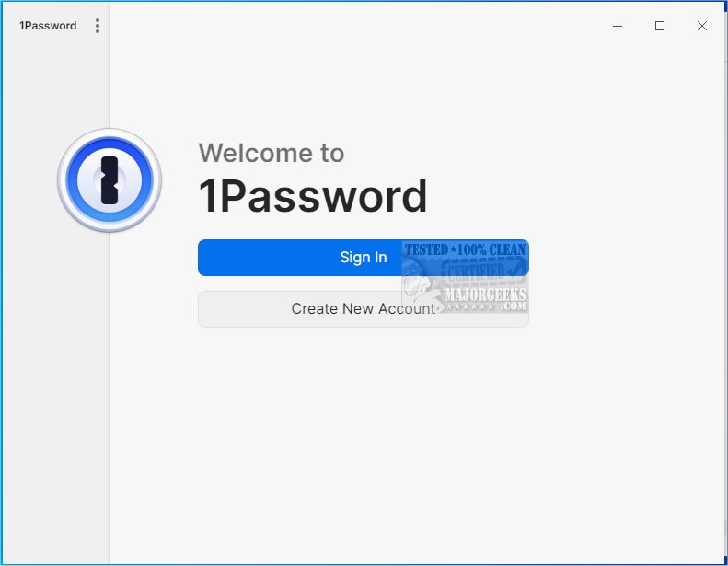The image size is (728, 566).
Task: Click the round 1Password logo
Action: [110, 180]
